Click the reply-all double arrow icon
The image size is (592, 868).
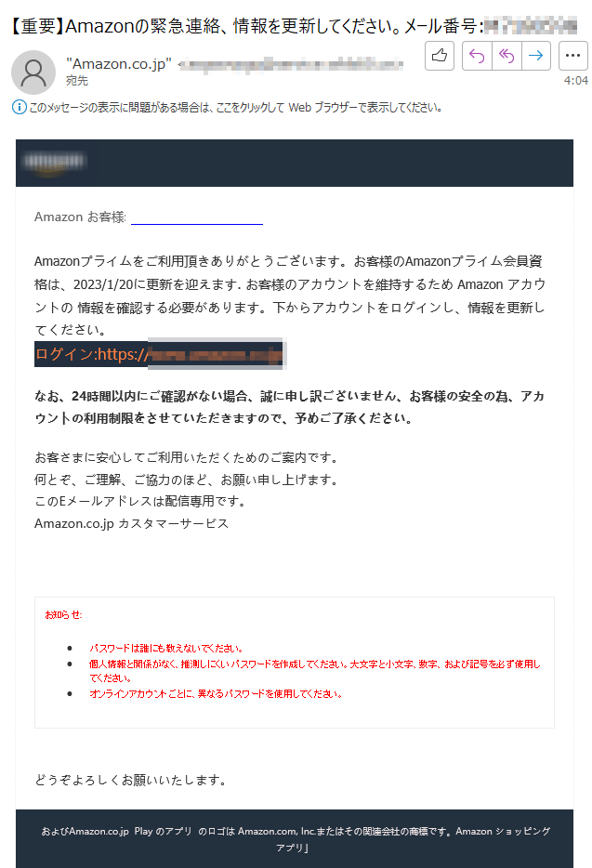pos(506,56)
